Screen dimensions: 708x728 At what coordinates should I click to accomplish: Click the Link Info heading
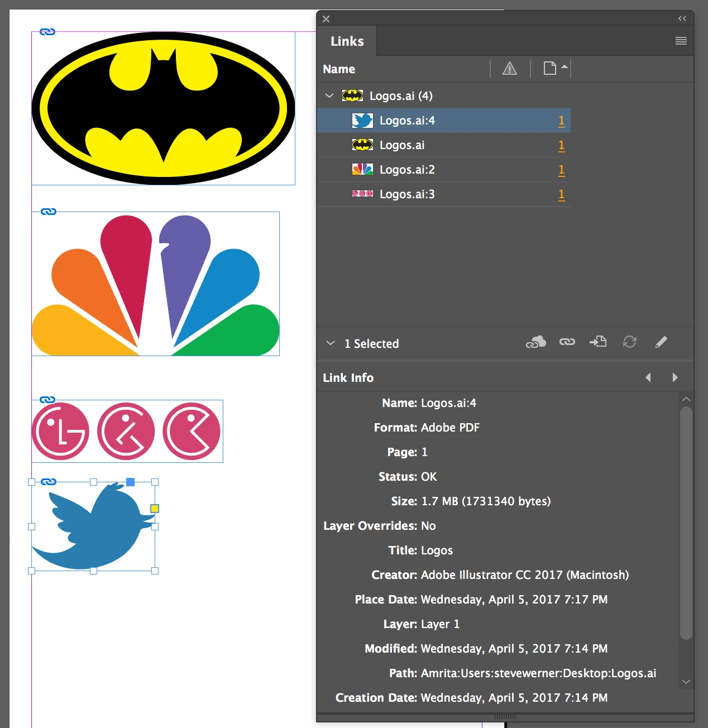click(348, 378)
